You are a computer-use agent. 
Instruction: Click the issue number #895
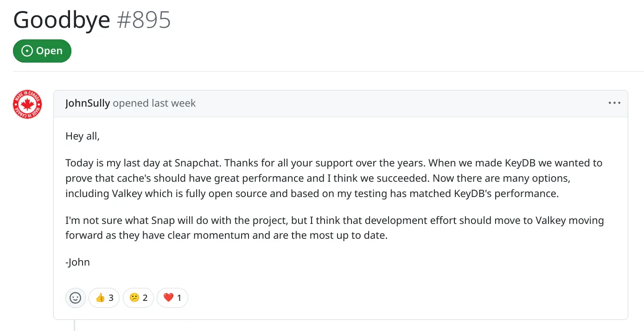pos(144,20)
